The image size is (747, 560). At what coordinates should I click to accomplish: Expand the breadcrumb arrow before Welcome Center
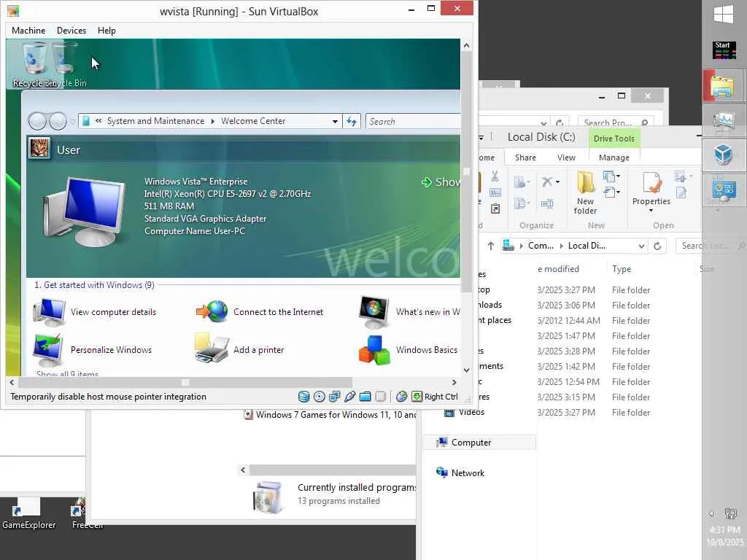click(212, 122)
